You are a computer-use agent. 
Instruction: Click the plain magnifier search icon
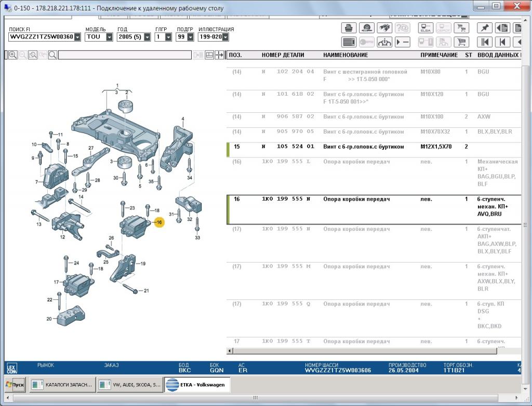[52, 55]
